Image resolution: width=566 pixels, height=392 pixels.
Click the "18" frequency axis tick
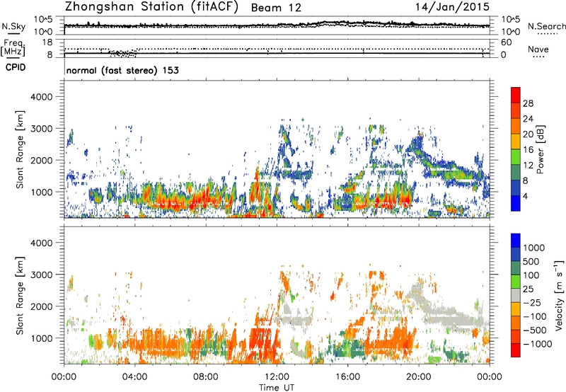47,42
